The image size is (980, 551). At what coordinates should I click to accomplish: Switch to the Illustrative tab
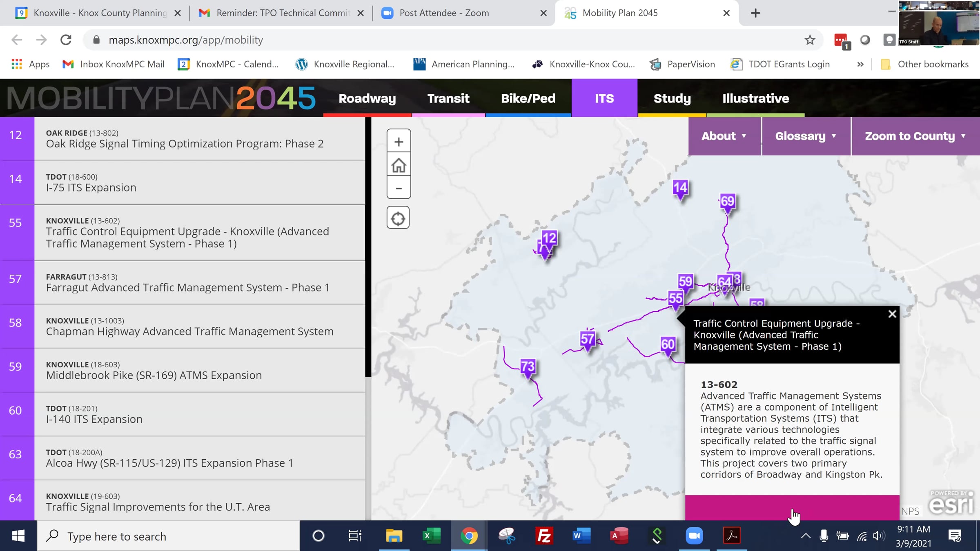coord(756,98)
